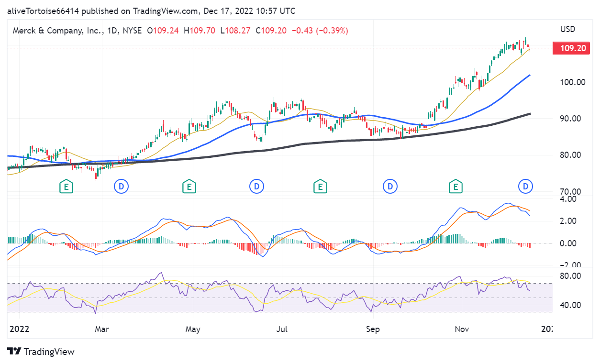
Task: Select the low value L108.27
Action: (235, 31)
